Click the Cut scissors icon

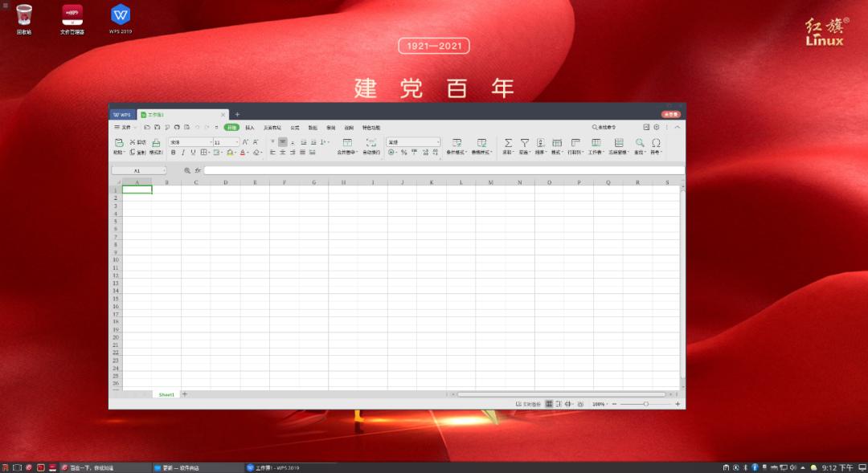point(133,142)
